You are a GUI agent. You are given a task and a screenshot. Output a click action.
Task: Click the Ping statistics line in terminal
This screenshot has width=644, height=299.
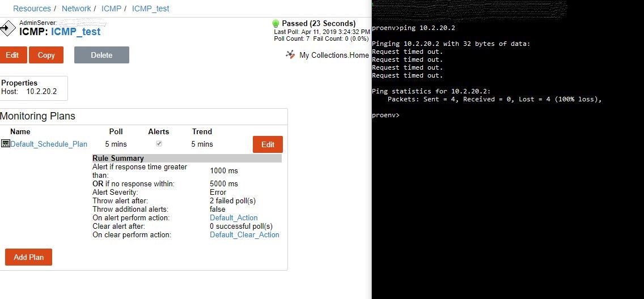tap(431, 92)
